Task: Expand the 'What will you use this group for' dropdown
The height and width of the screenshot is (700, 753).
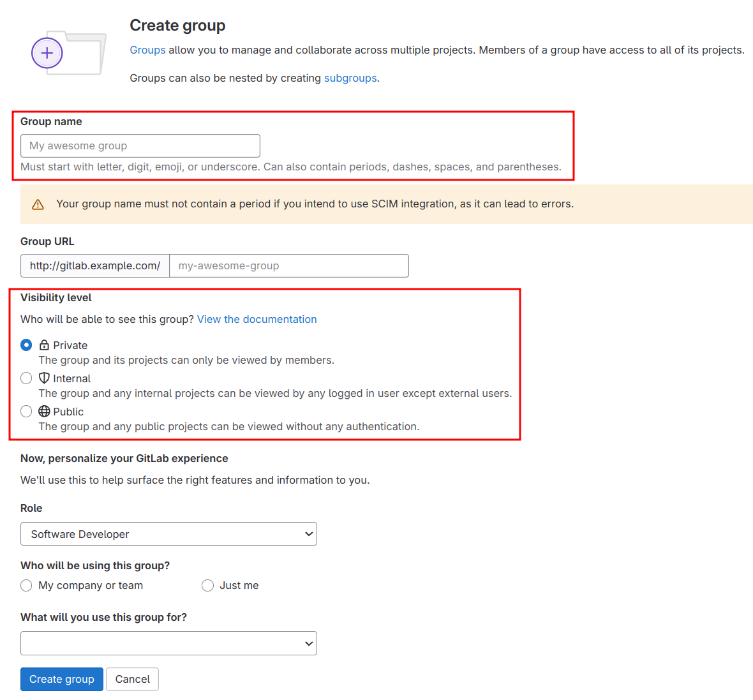Action: [x=168, y=643]
